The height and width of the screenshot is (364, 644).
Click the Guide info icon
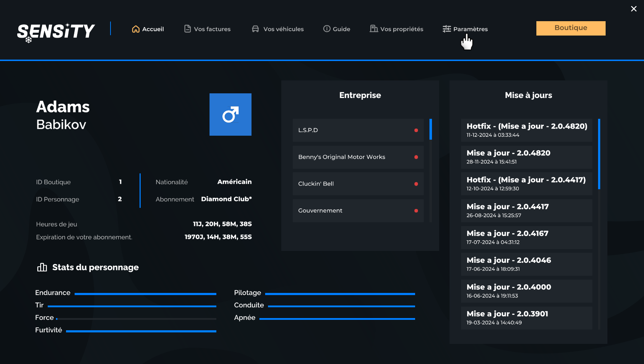tap(327, 29)
